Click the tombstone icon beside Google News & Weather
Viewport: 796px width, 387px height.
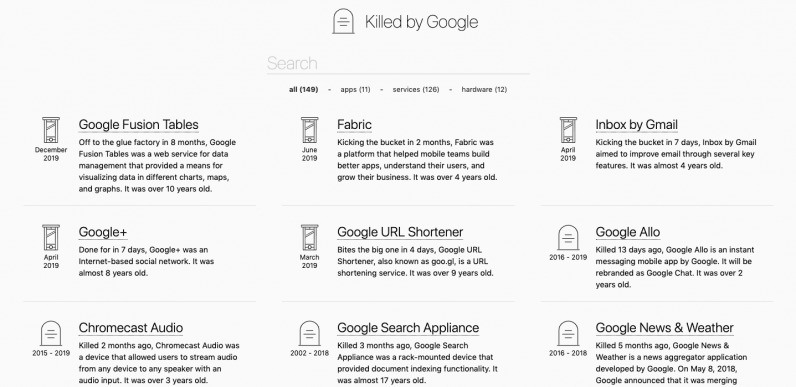[568, 334]
